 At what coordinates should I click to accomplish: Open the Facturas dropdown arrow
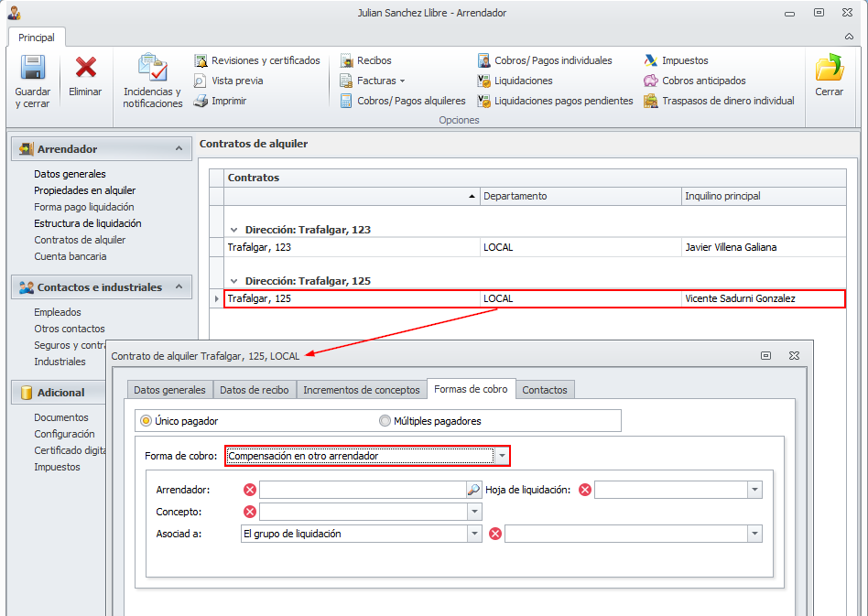[403, 81]
